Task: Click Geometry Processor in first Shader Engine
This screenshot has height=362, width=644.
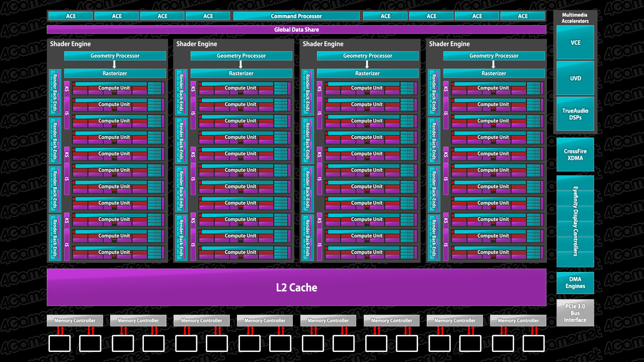Action: (115, 56)
